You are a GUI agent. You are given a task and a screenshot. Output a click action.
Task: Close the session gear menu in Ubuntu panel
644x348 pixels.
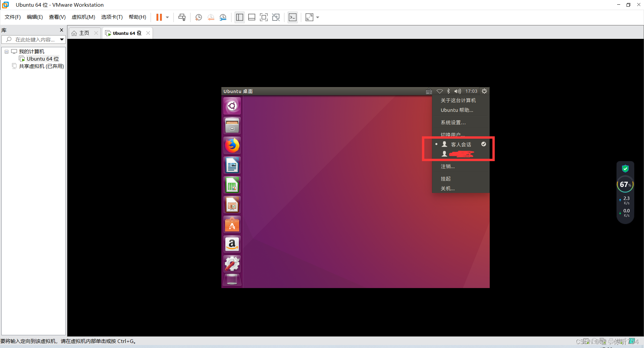click(484, 91)
